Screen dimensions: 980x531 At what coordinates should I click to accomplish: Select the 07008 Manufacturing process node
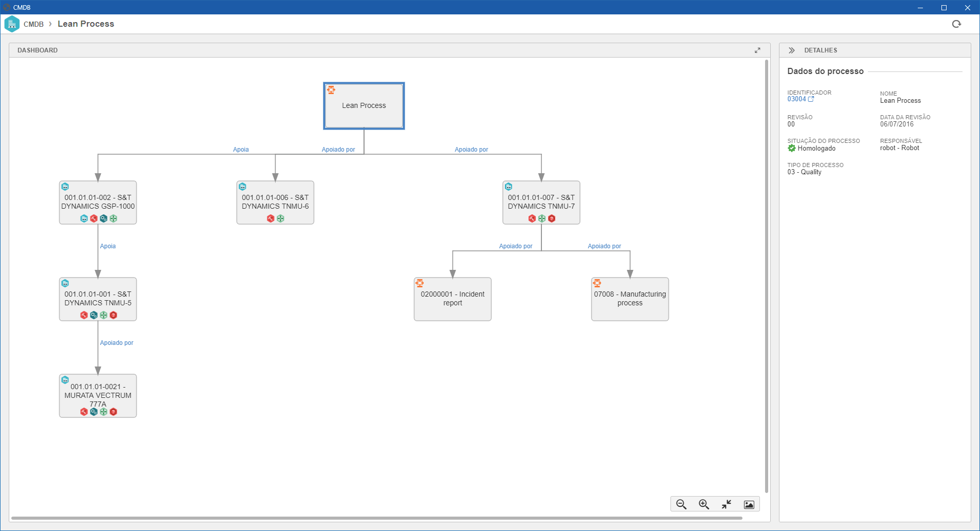point(630,299)
